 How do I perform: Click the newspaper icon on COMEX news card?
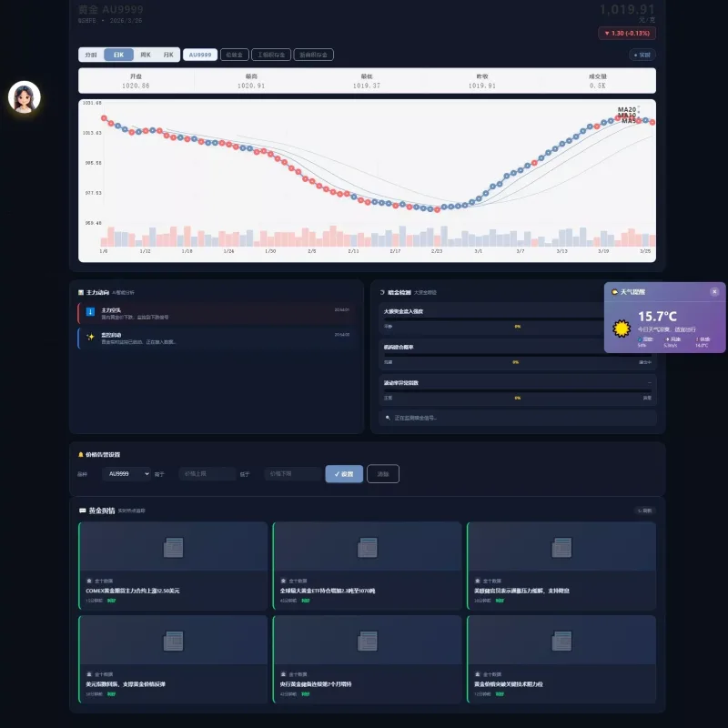[x=173, y=548]
